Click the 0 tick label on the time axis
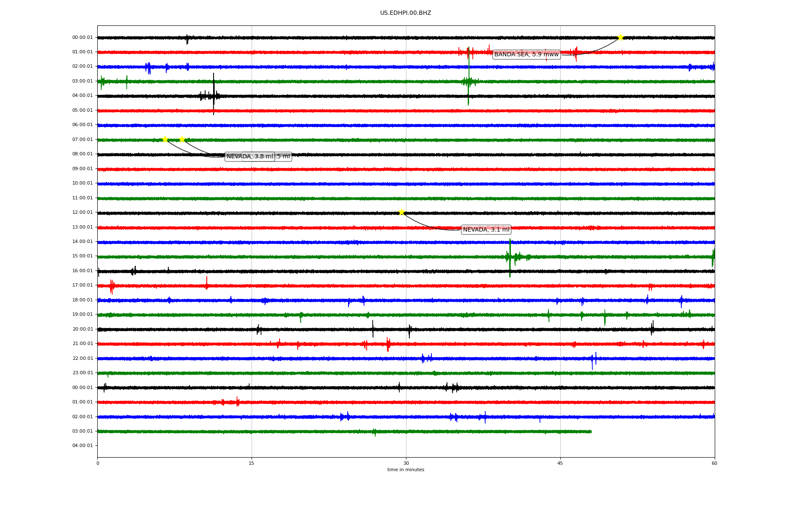Image resolution: width=812 pixels, height=508 pixels. (x=98, y=463)
